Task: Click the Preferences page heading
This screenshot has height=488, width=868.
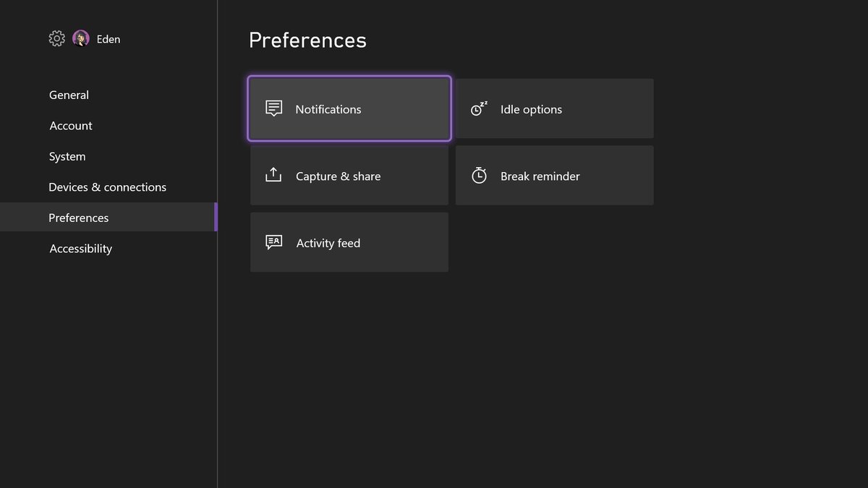Action: pos(307,40)
